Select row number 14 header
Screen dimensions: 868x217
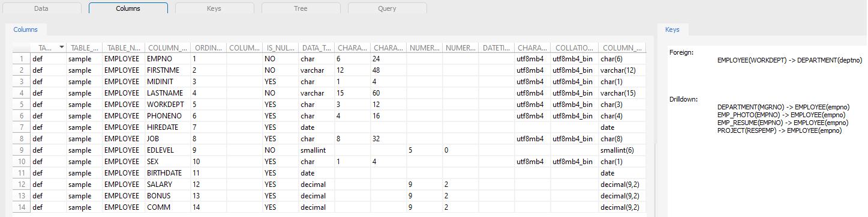tap(22, 207)
